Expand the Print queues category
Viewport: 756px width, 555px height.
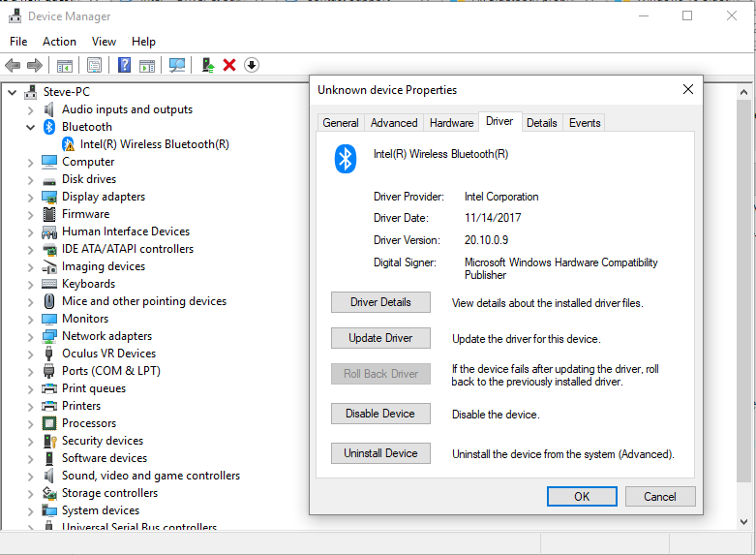[30, 389]
